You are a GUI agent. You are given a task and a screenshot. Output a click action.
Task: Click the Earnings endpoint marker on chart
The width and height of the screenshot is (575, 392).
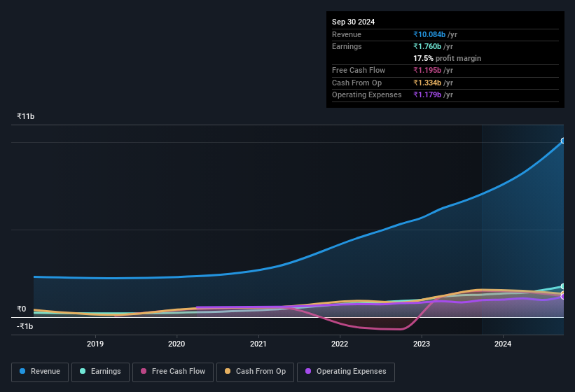point(563,286)
